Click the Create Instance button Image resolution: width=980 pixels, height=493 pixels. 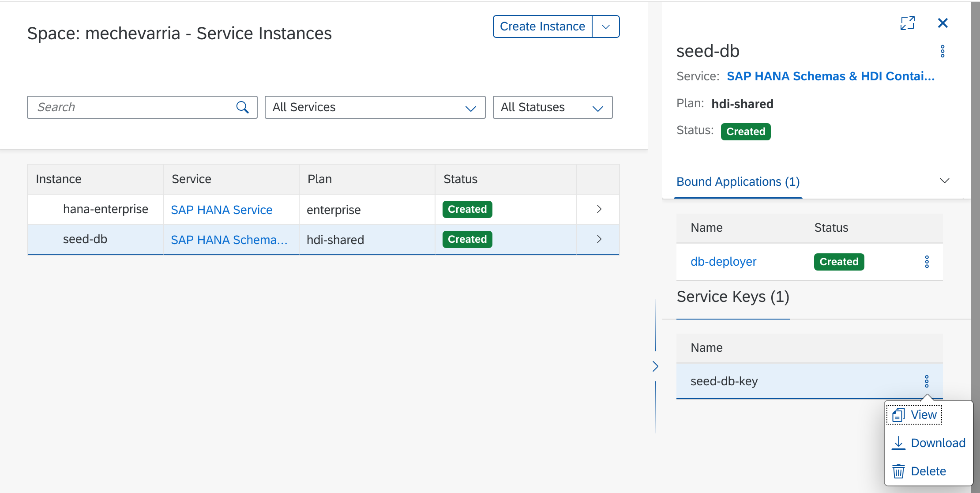point(542,26)
